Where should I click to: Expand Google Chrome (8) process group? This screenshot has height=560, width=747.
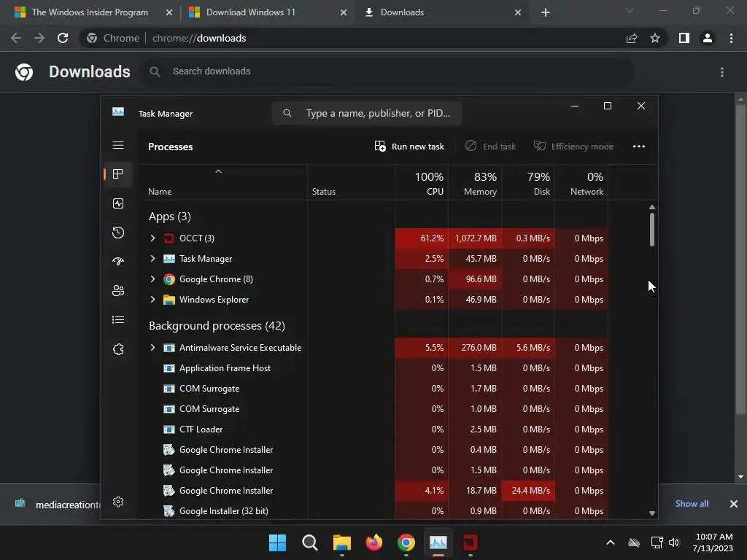tap(152, 279)
